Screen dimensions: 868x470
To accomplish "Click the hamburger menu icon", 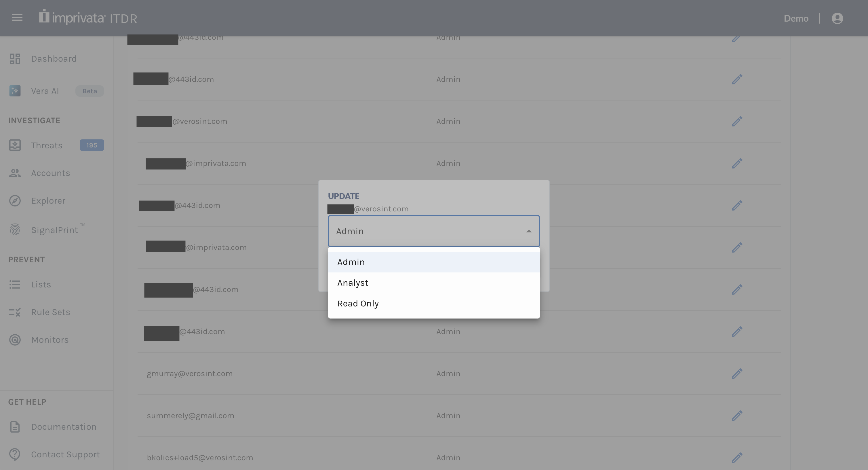I will point(17,18).
